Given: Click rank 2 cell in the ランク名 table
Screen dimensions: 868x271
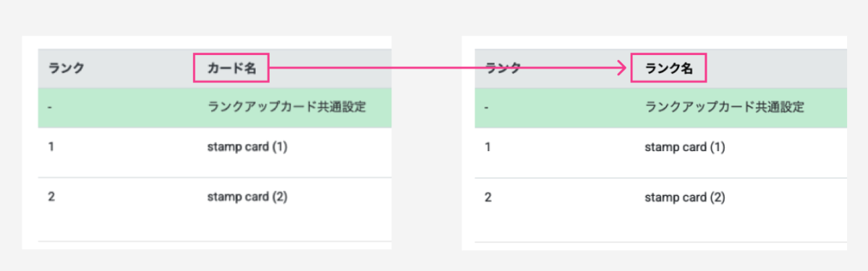Looking at the screenshot, I should point(488,197).
